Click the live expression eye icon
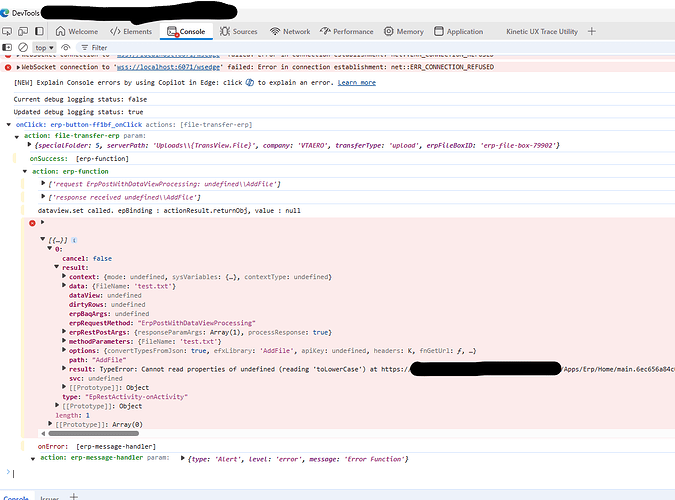The height and width of the screenshot is (500, 675). tap(65, 47)
